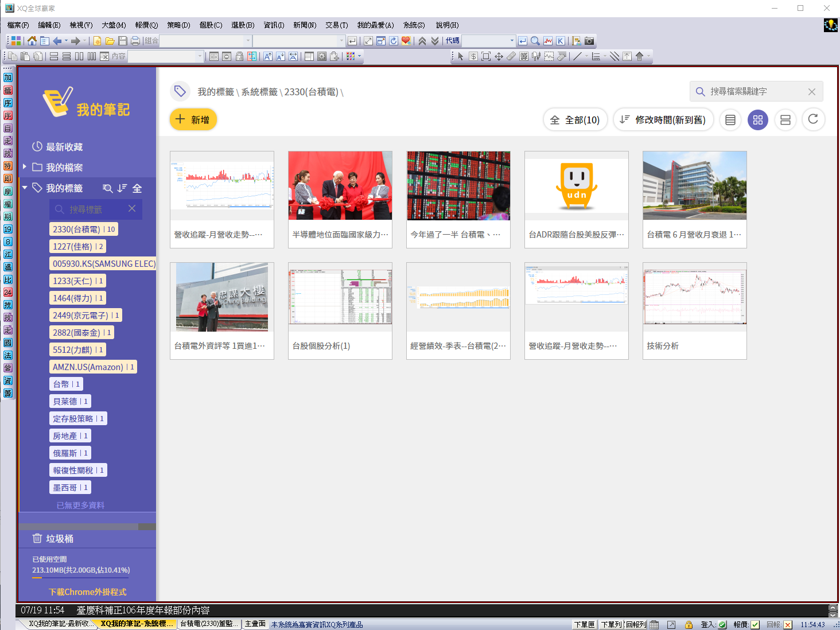The image size is (840, 630).
Task: Go back with the blue left arrow
Action: 57,41
